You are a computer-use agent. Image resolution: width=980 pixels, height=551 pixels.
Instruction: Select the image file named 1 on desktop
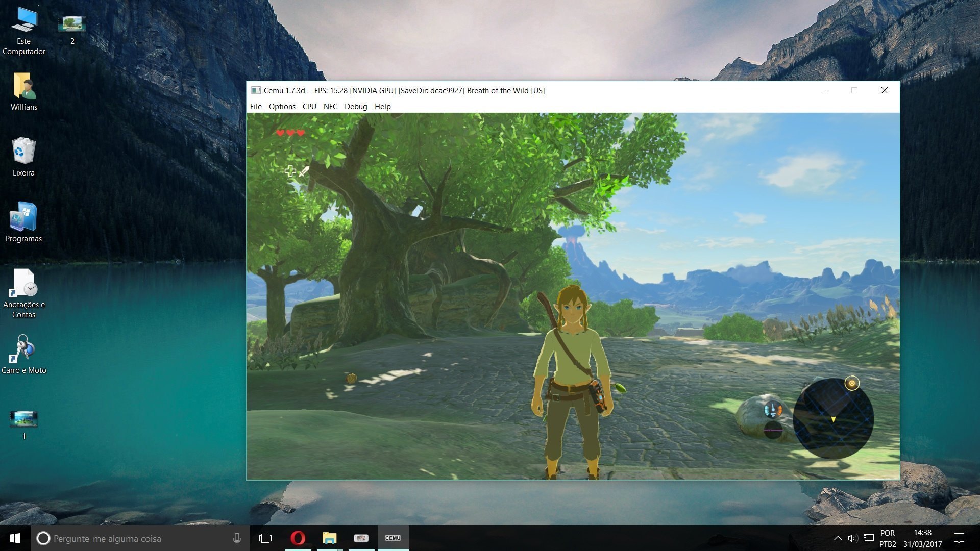pyautogui.click(x=23, y=425)
